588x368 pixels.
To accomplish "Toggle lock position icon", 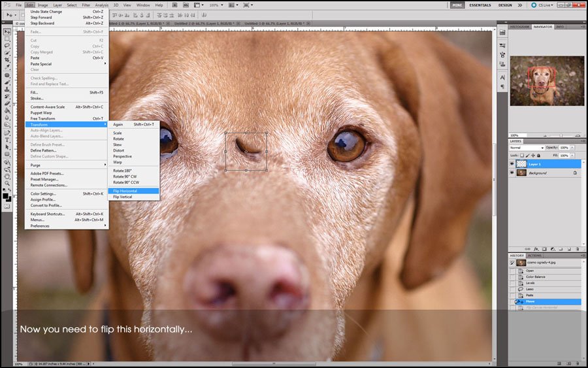I will [533, 156].
